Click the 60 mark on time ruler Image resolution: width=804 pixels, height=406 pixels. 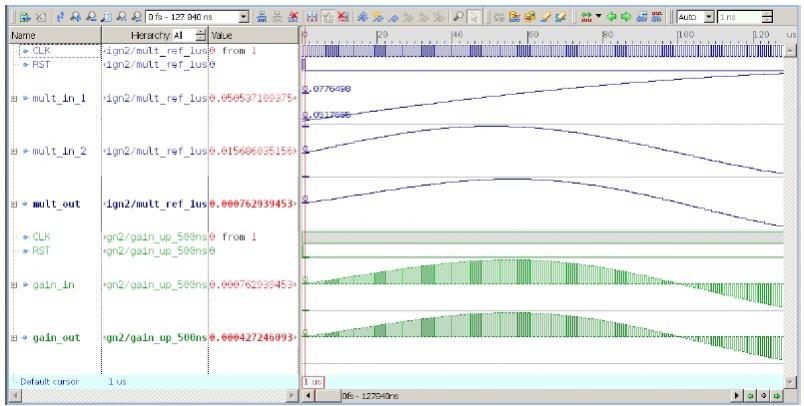(x=533, y=35)
